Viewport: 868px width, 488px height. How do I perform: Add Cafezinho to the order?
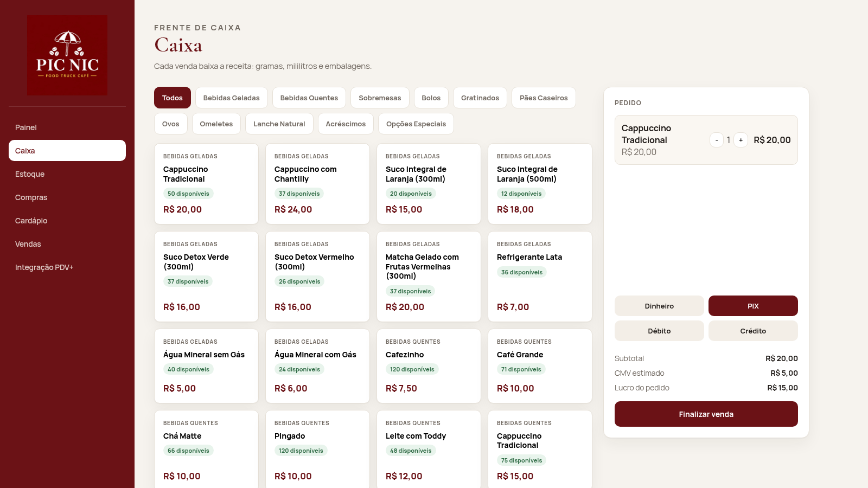429,366
